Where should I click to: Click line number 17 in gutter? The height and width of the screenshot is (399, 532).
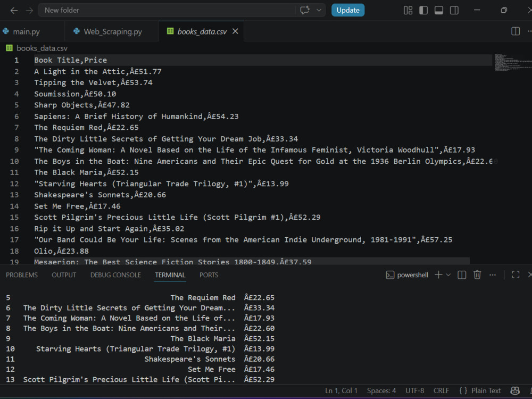point(14,240)
